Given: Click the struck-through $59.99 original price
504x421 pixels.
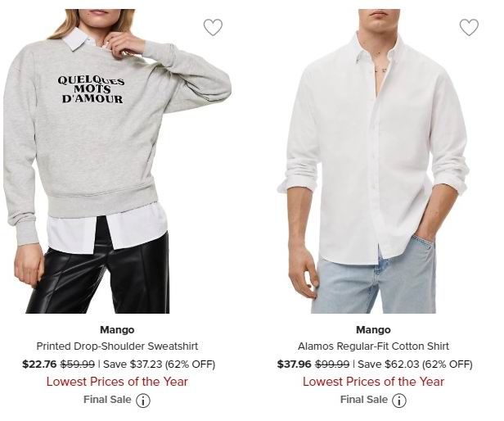Looking at the screenshot, I should [x=78, y=364].
